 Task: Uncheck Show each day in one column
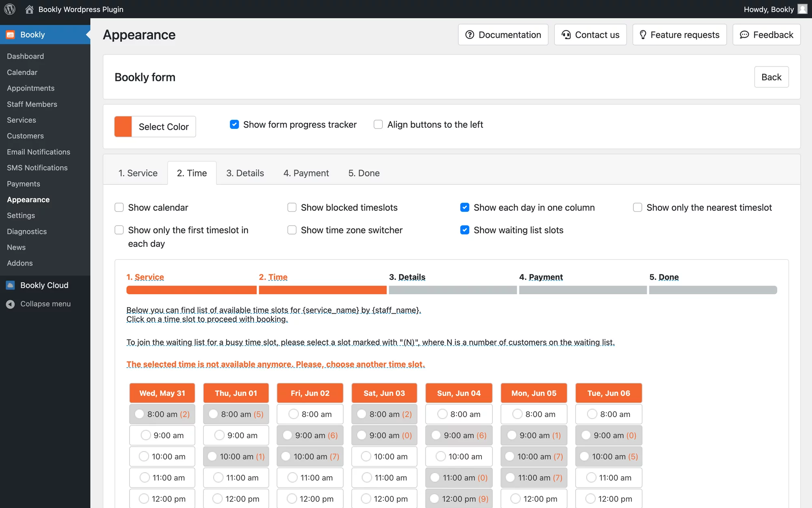point(465,207)
